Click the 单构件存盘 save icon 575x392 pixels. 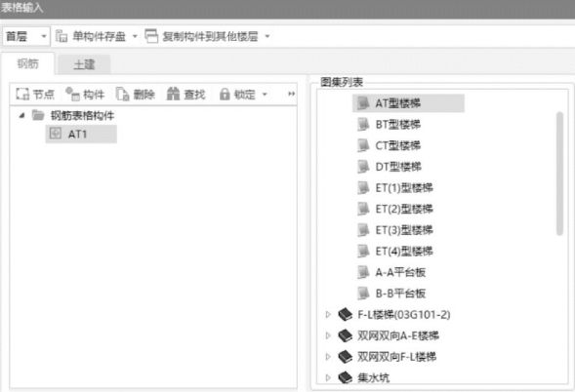[62, 36]
